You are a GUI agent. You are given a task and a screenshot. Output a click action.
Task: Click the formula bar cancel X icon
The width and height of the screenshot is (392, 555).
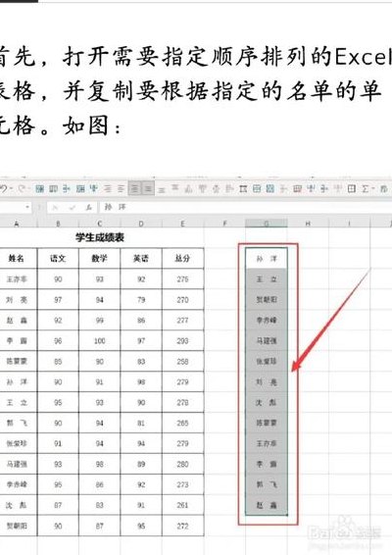[55, 208]
